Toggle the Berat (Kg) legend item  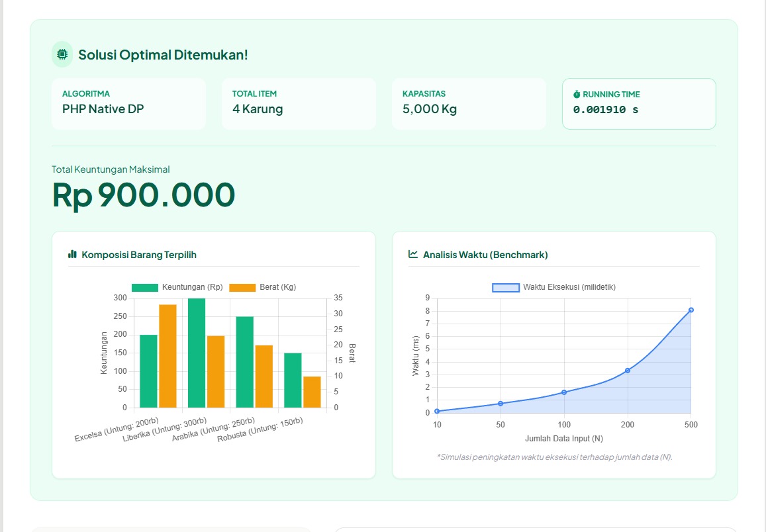click(263, 287)
